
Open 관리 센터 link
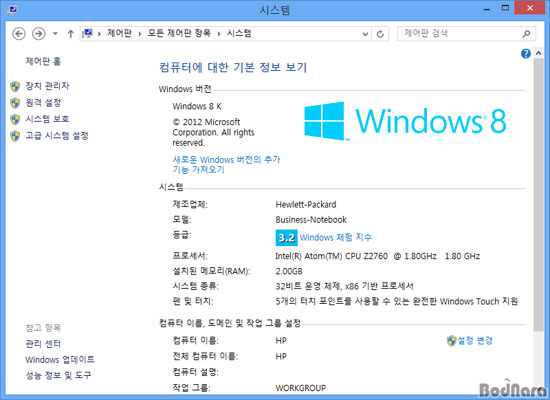(43, 344)
